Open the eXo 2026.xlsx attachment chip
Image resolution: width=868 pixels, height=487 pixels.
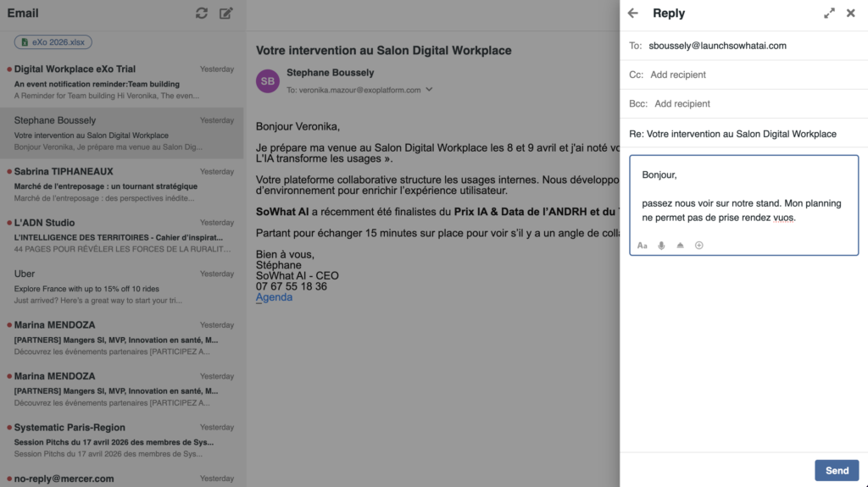point(53,42)
